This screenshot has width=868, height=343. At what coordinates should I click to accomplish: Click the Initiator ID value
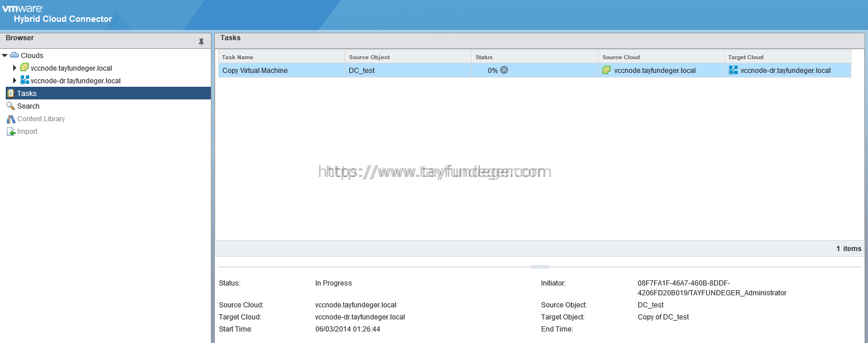pyautogui.click(x=712, y=288)
